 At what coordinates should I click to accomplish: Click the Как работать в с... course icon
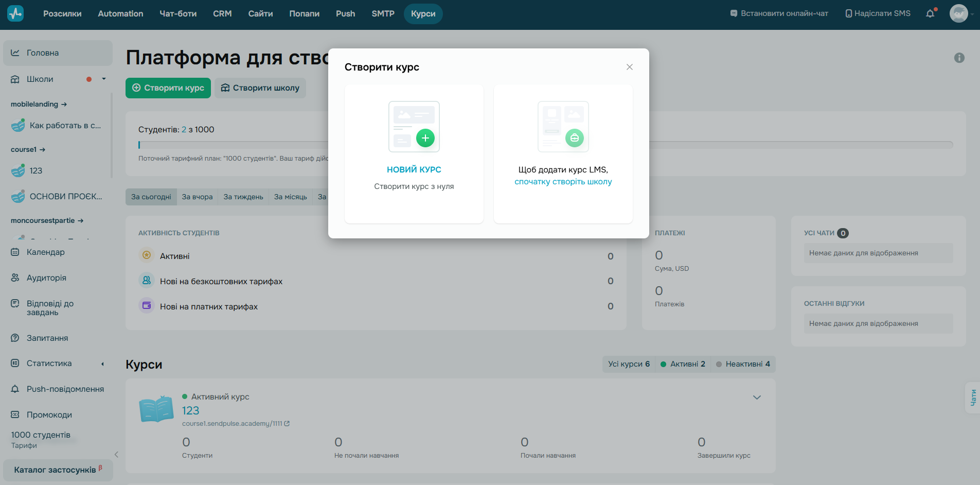(18, 125)
